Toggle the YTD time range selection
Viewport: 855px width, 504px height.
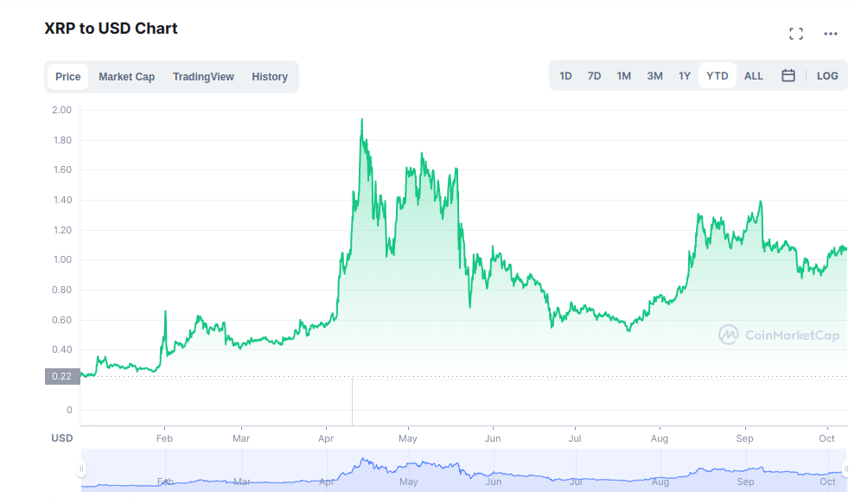click(x=717, y=75)
